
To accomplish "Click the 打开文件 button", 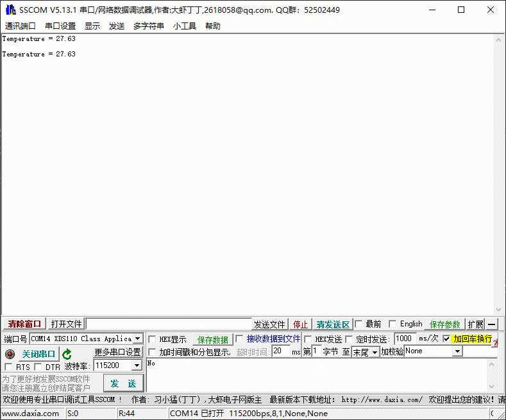I will pos(66,324).
